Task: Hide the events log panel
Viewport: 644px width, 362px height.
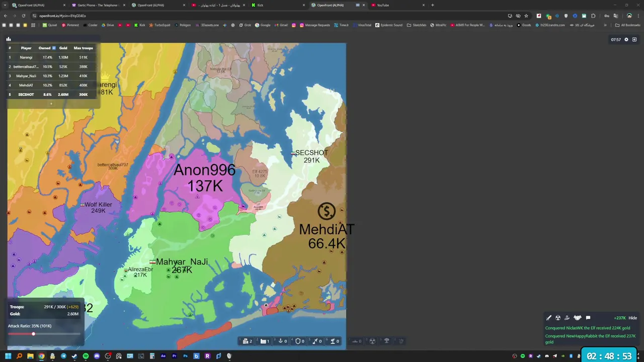Action: [x=632, y=318]
